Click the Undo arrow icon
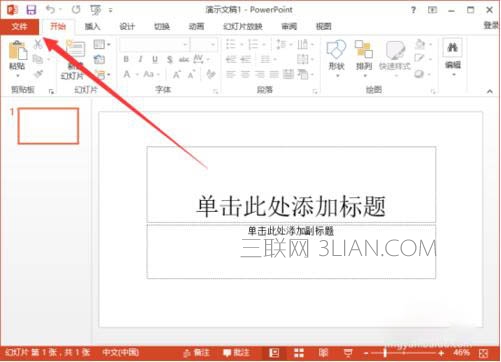Image resolution: width=501 pixels, height=362 pixels. [50, 10]
